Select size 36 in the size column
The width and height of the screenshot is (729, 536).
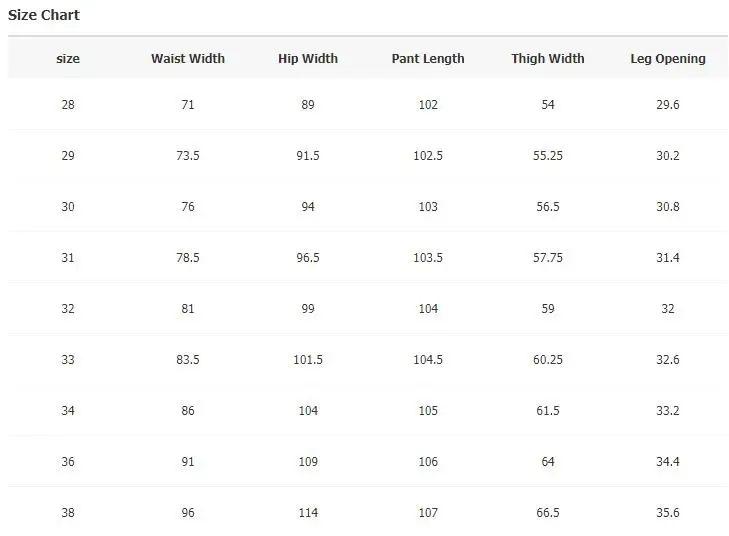[68, 462]
